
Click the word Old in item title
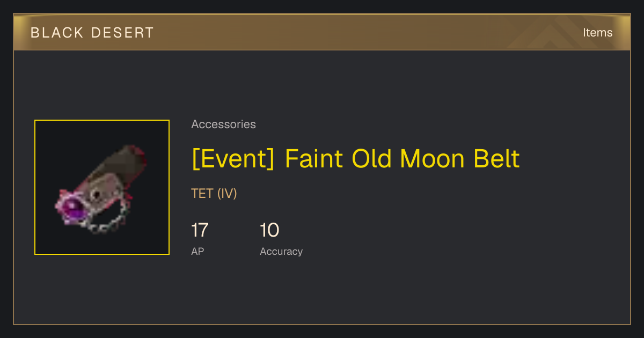371,159
